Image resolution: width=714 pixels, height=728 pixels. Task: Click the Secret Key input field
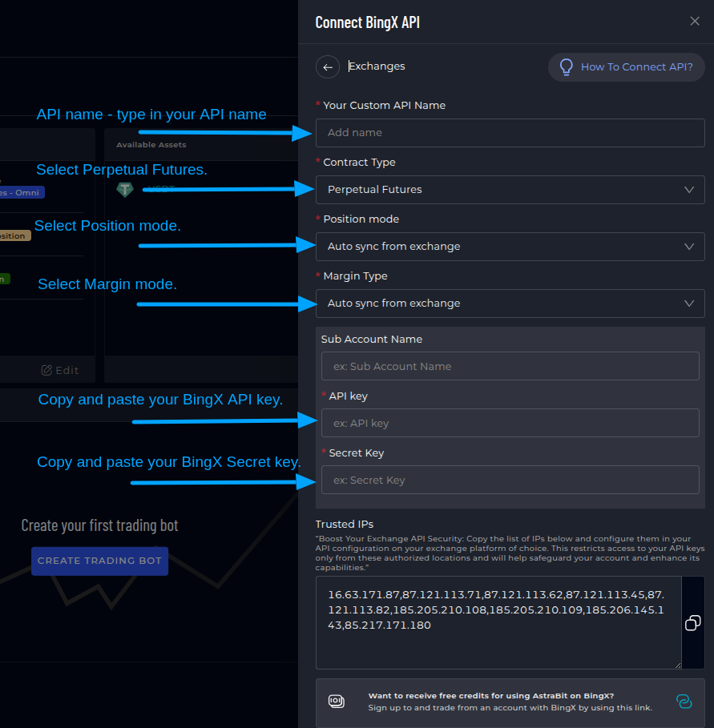[x=510, y=480]
